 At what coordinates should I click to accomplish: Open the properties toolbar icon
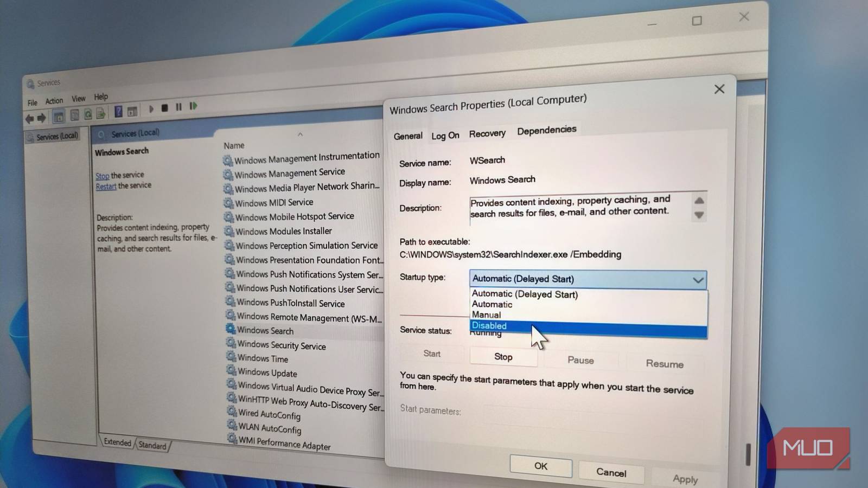[74, 115]
